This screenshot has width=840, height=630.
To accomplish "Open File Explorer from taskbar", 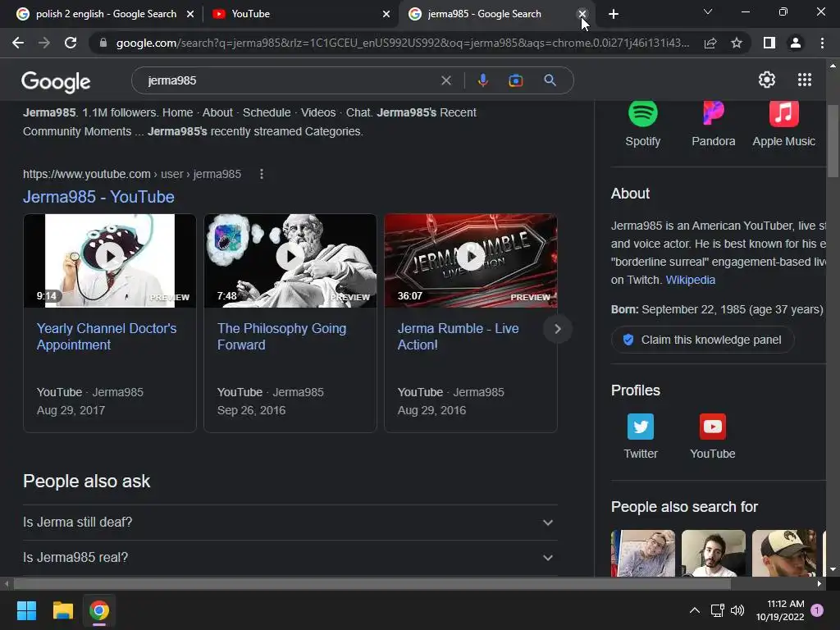I will tap(62, 610).
